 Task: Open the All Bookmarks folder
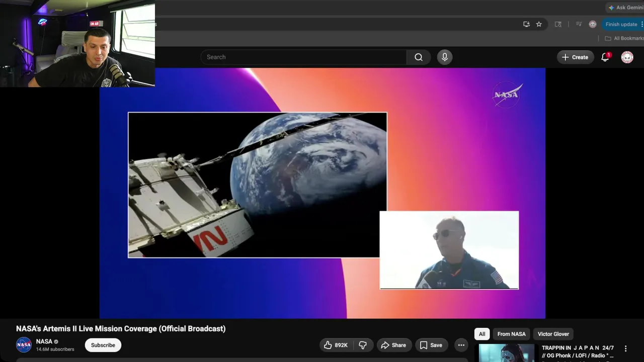tap(624, 38)
